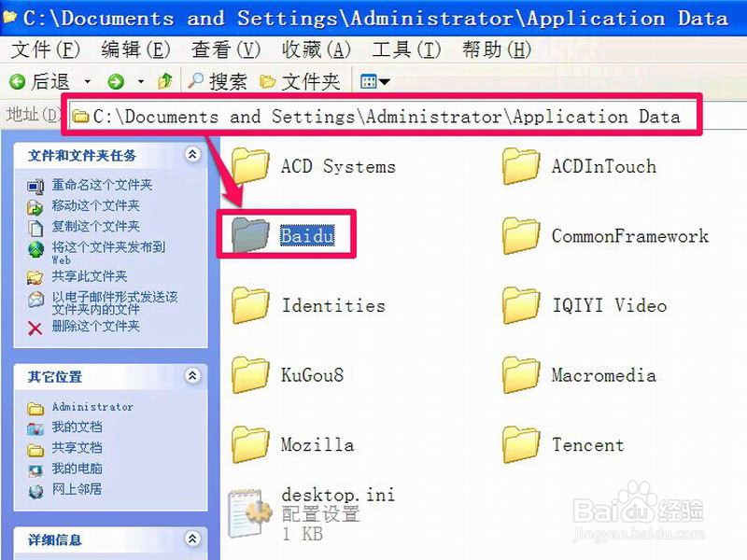The height and width of the screenshot is (560, 747).
Task: Click the 我的文档 documents icon
Action: click(x=35, y=429)
